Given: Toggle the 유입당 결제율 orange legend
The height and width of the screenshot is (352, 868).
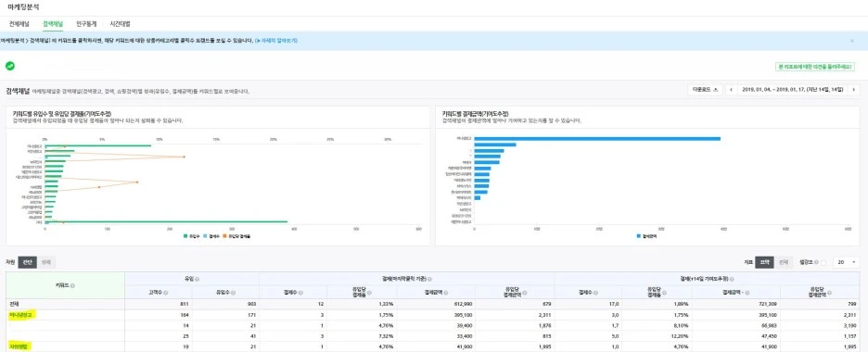Looking at the screenshot, I should [236, 236].
